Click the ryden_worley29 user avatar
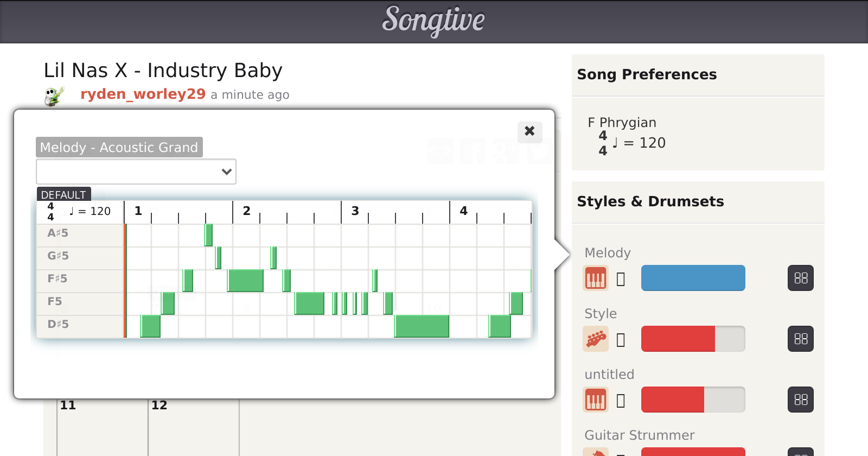868x456 pixels. [x=54, y=96]
